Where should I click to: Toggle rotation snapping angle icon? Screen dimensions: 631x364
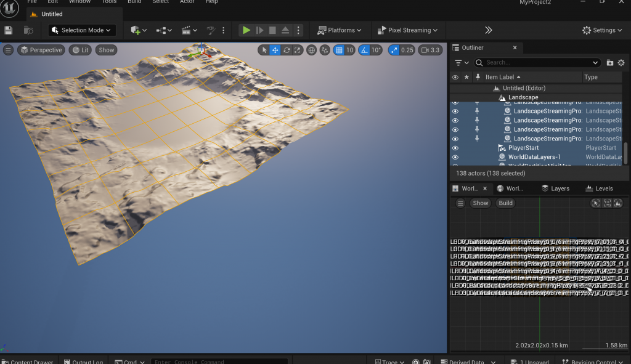pos(364,50)
